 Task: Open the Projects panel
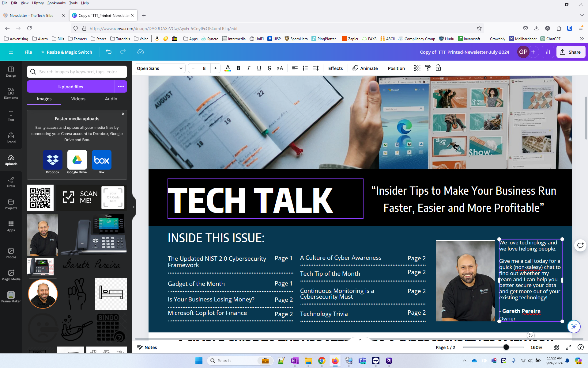(x=11, y=204)
